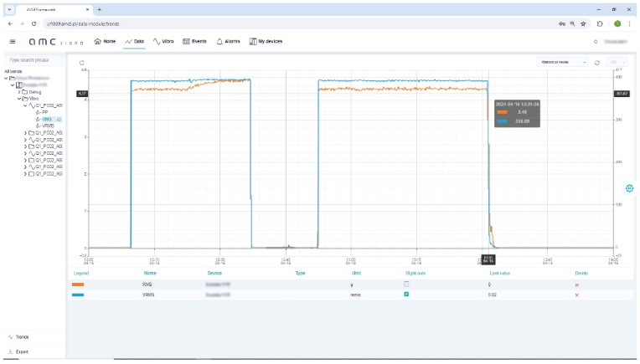Open the browser extensions puzzle icon
Viewport: 640px width, 364px height.
600,23
